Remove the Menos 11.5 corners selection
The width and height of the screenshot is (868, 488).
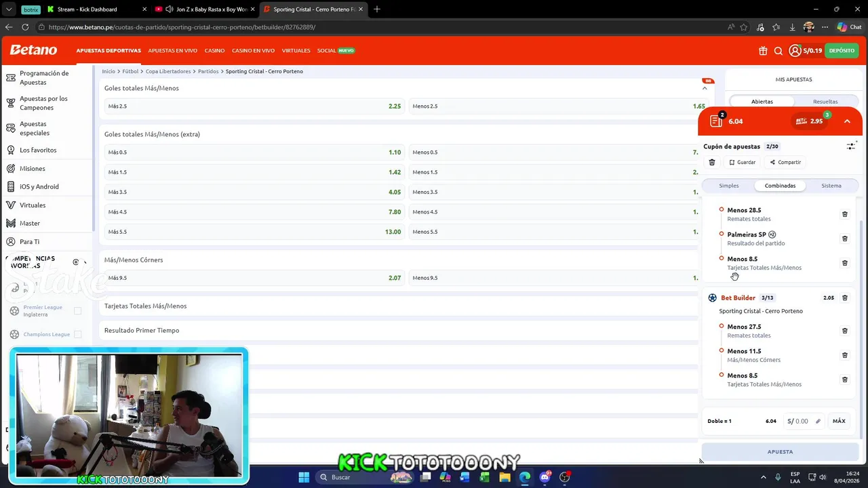tap(845, 355)
